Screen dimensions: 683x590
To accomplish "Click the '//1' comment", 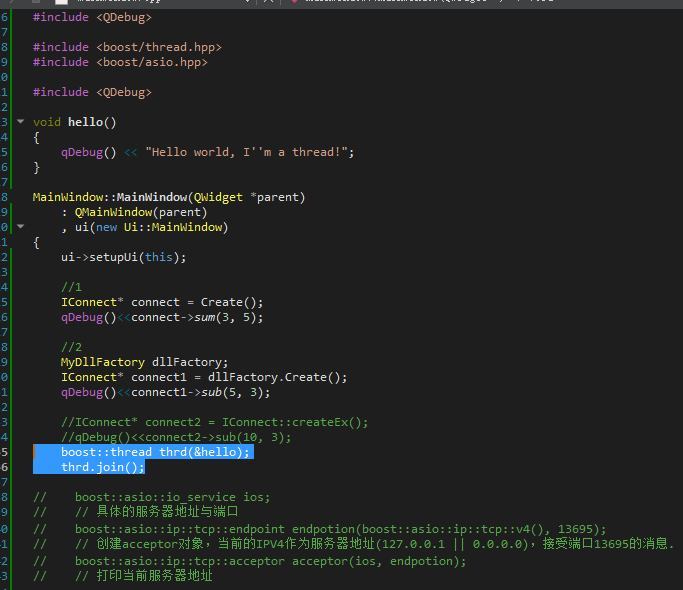I will point(71,287).
